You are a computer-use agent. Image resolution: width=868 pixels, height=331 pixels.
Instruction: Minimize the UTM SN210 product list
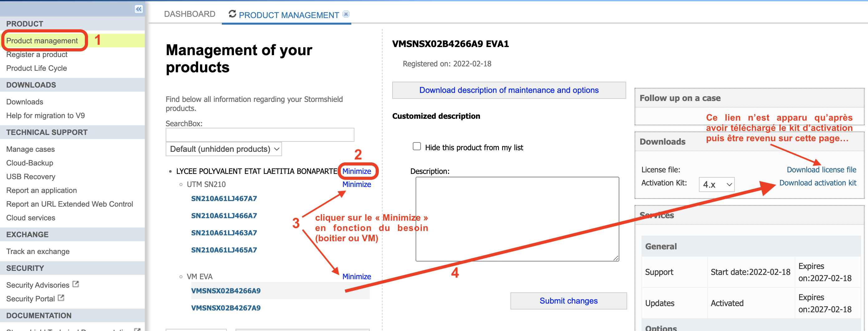[x=357, y=185]
